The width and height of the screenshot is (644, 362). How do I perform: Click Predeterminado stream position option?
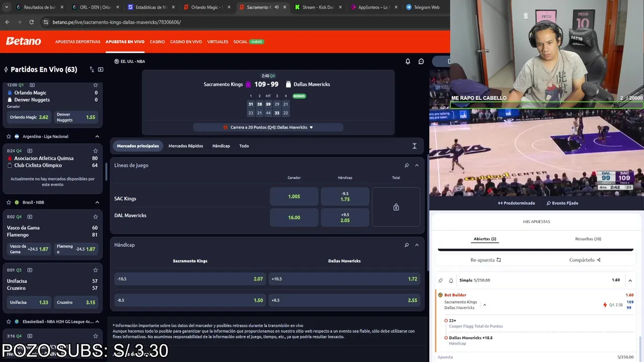[516, 203]
